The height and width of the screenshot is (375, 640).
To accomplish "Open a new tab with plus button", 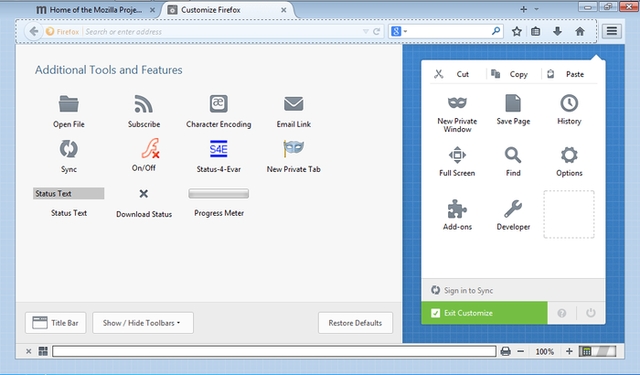I will pyautogui.click(x=523, y=9).
